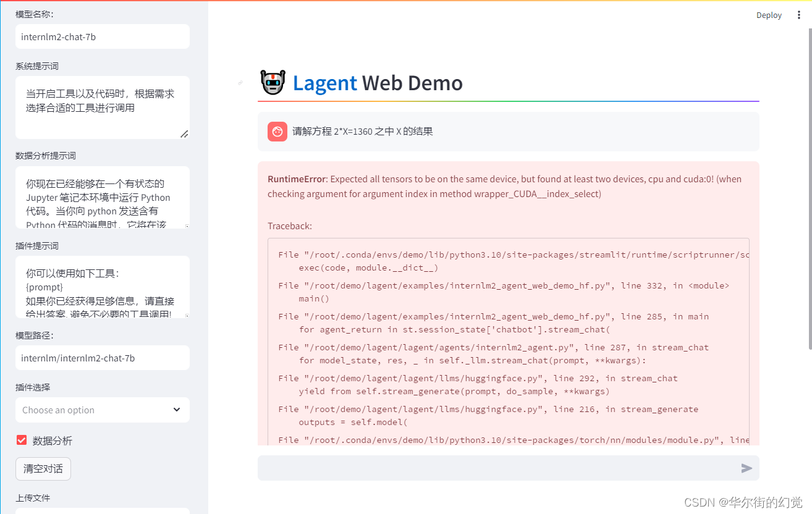Viewport: 812px width, 514px height.
Task: Click the system prompt textarea corner handle
Action: click(x=184, y=133)
